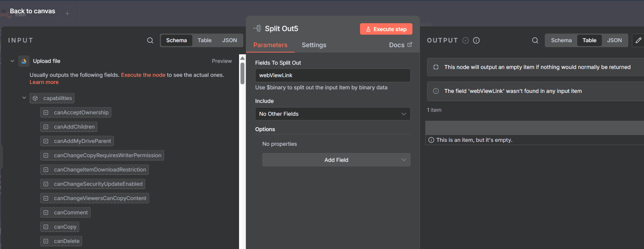Open the Parameters tab
Viewport: 644px width, 249px height.
pyautogui.click(x=270, y=45)
